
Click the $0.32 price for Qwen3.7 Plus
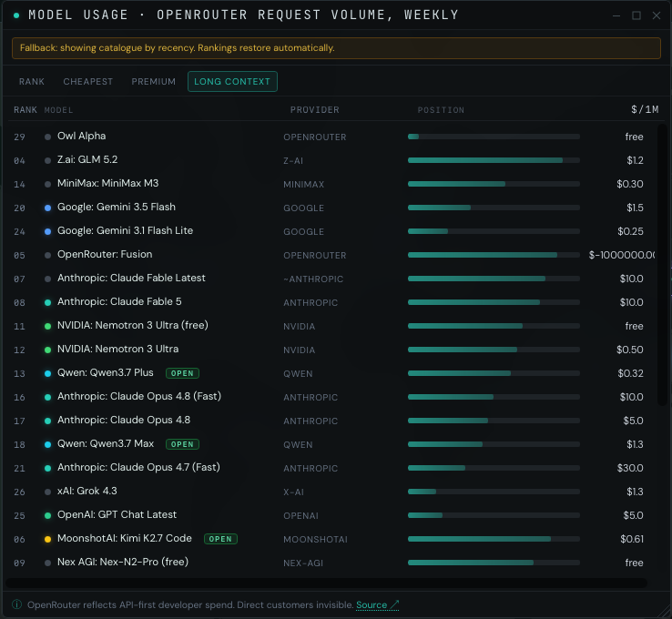tap(630, 373)
